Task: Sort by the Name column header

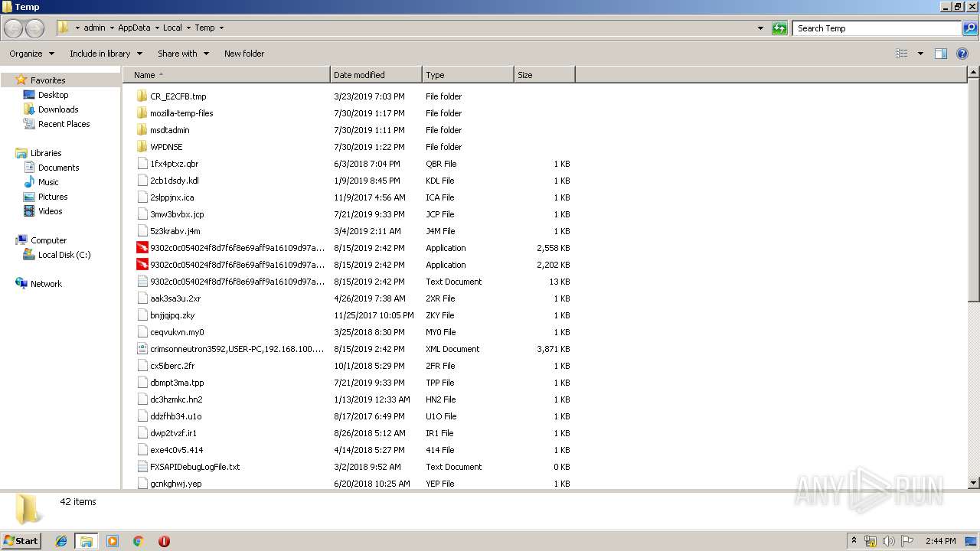Action: click(227, 75)
